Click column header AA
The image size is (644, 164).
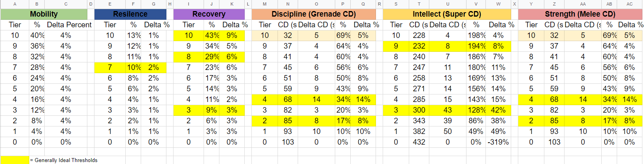(x=583, y=4)
